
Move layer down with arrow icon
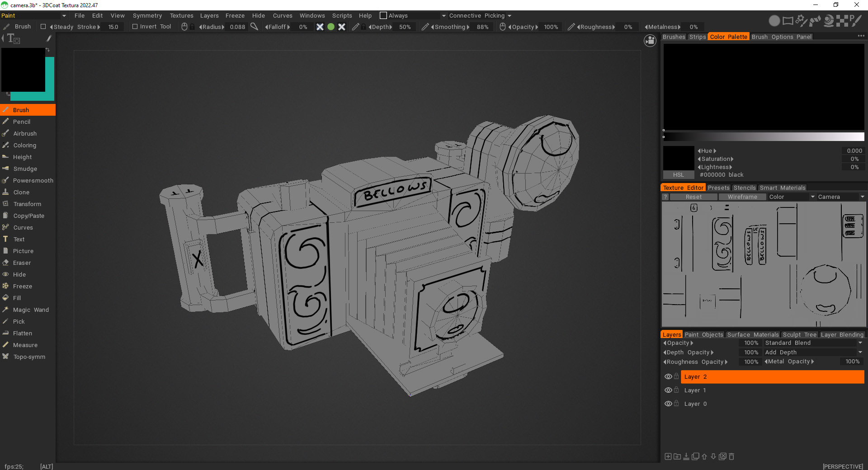point(713,456)
